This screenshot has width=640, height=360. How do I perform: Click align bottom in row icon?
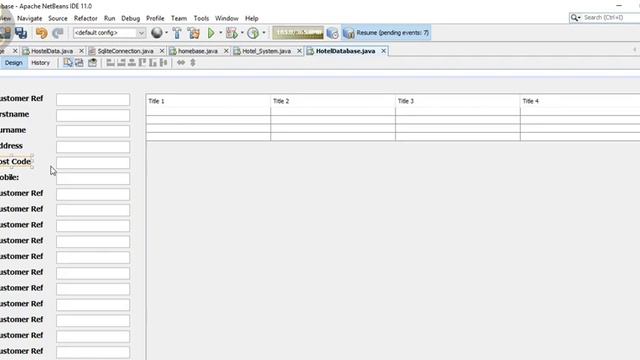pyautogui.click(x=153, y=62)
